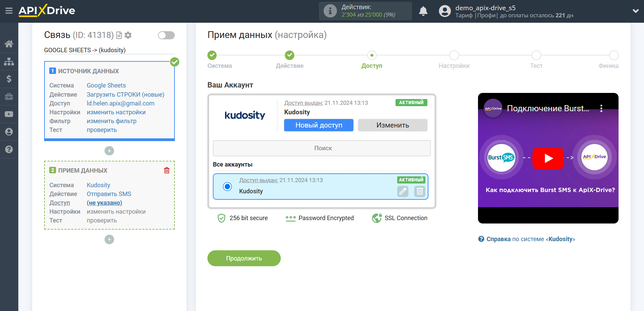Click the Kudosity logo in account card

[x=245, y=115]
